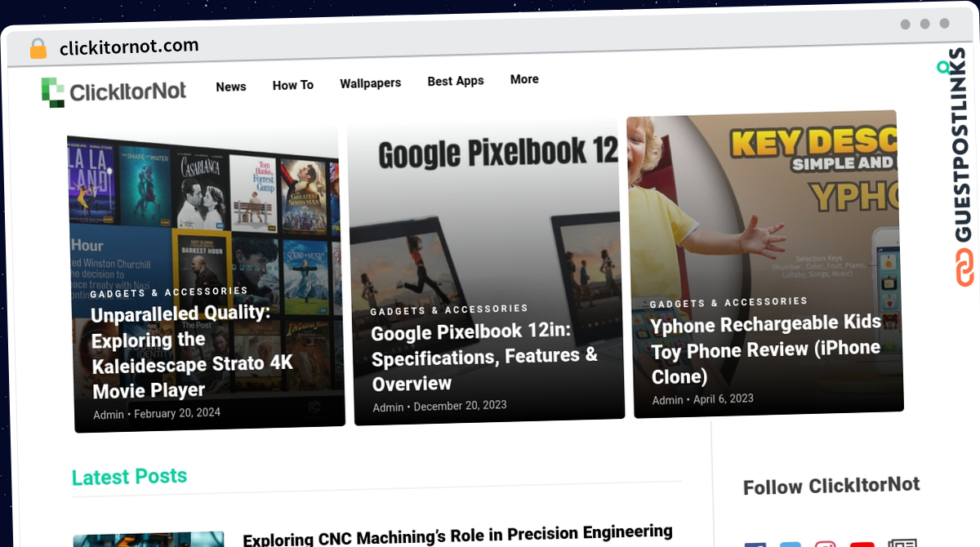Open Exploring CNC Machining's Role article headline
The image size is (980, 547).
[457, 535]
